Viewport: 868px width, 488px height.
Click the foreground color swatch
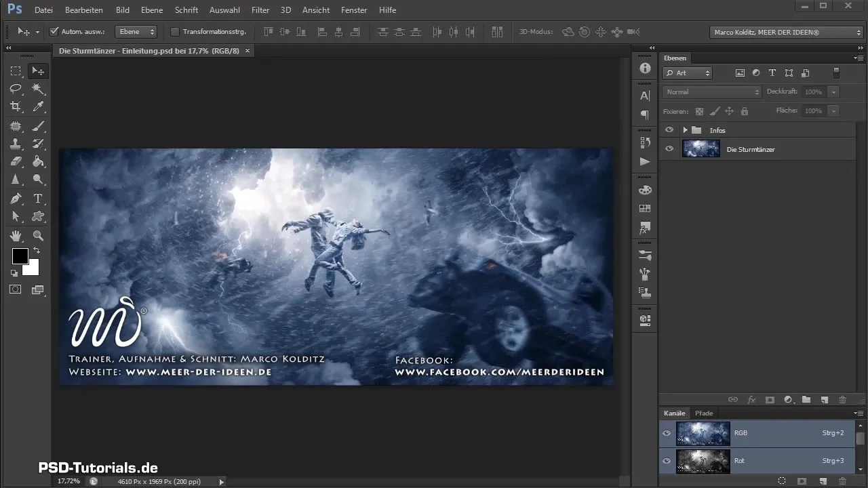tap(20, 256)
